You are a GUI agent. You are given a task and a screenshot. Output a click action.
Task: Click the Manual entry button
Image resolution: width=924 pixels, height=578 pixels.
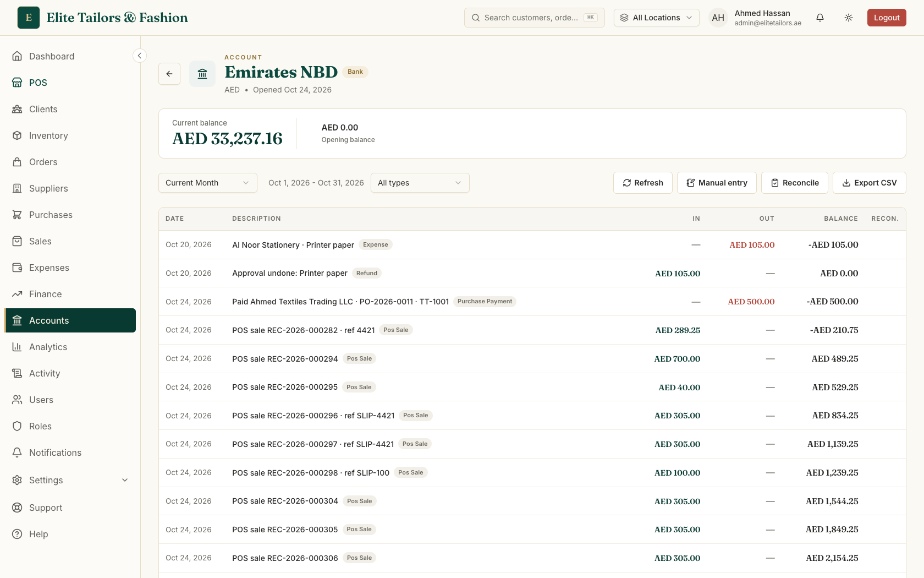pos(717,183)
